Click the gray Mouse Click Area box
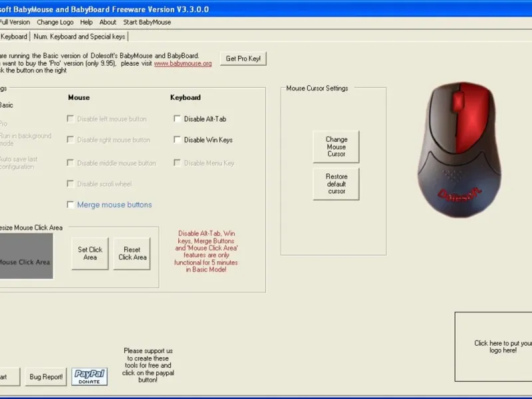This screenshot has width=532, height=399. pos(26,256)
